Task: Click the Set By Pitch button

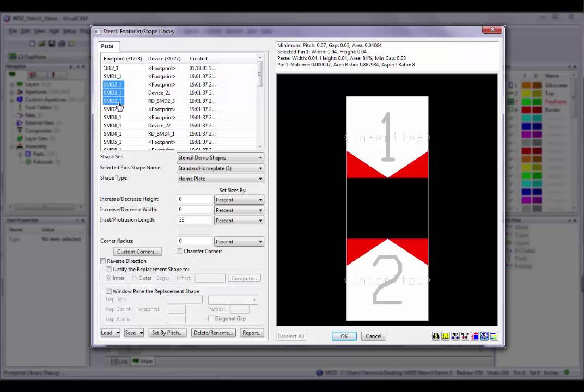Action: point(167,333)
